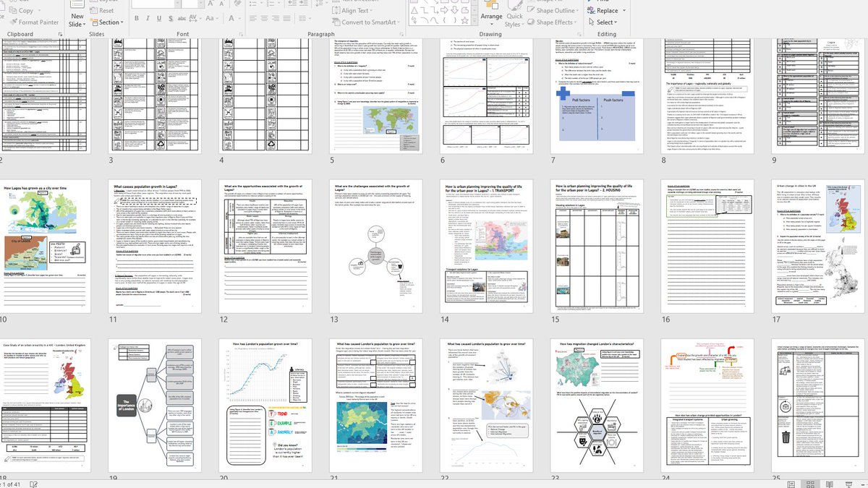Expand the shapes gallery with More arrow
Viewport: 868px width, 488px height.
(x=475, y=22)
